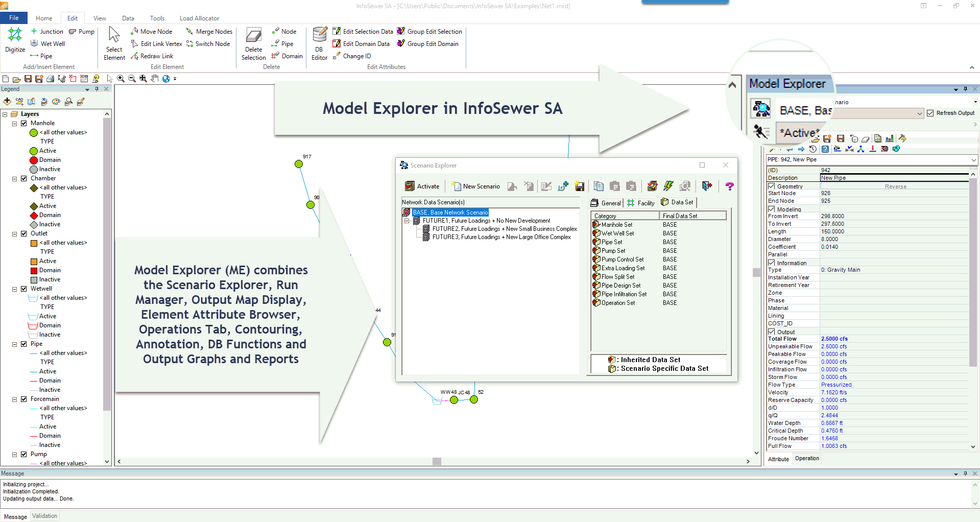The image size is (980, 522).
Task: Click the New Scenario icon
Action: coord(456,186)
